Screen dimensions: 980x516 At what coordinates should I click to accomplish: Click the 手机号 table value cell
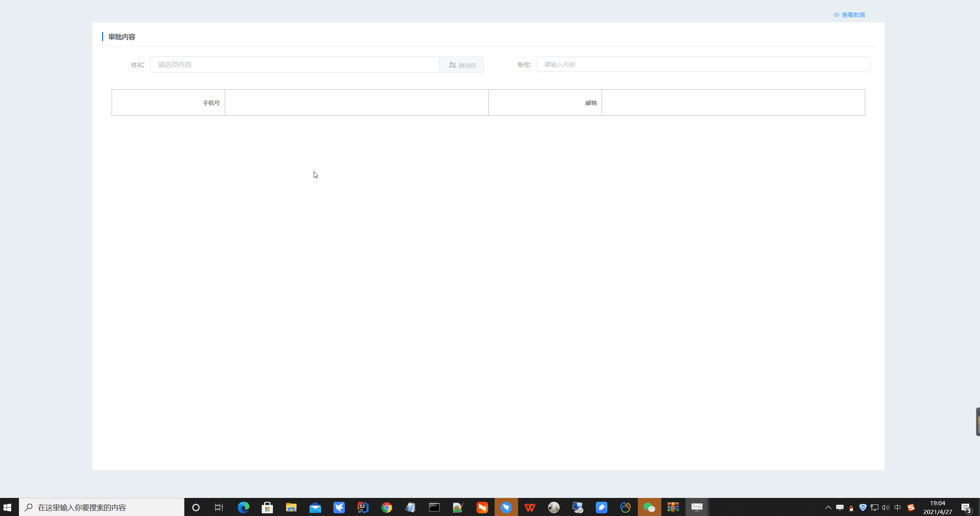coord(356,103)
